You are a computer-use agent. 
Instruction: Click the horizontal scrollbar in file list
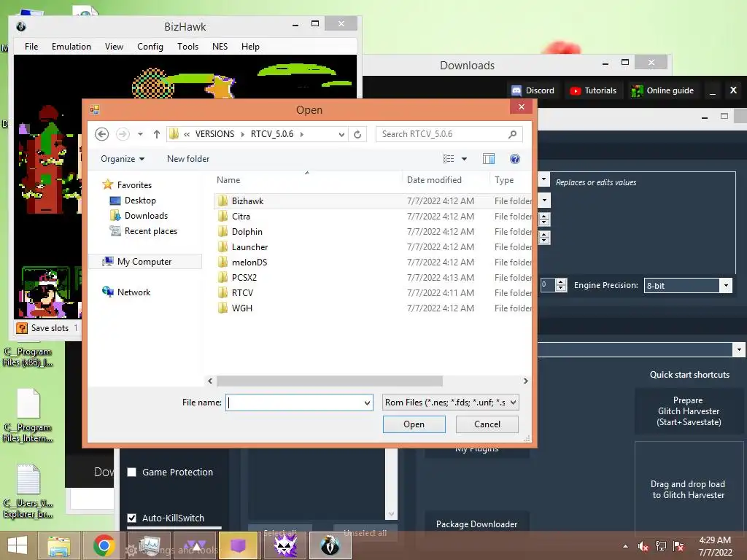pyautogui.click(x=330, y=381)
